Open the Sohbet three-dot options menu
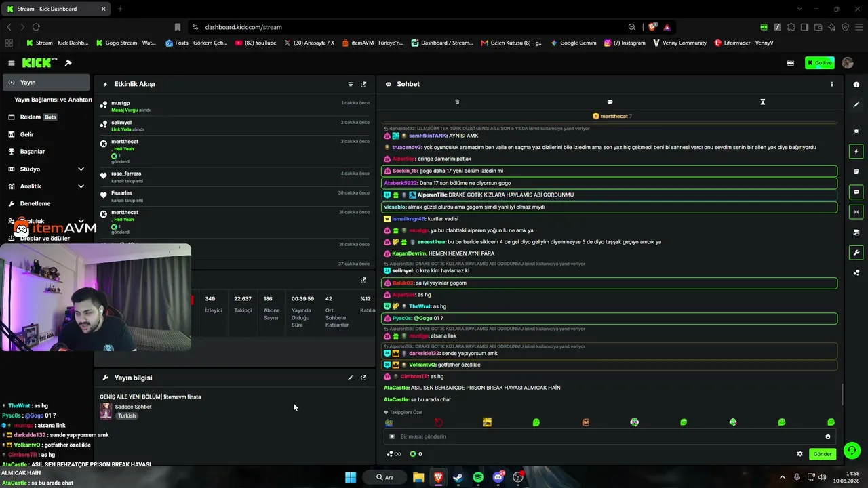868x488 pixels. pyautogui.click(x=832, y=84)
